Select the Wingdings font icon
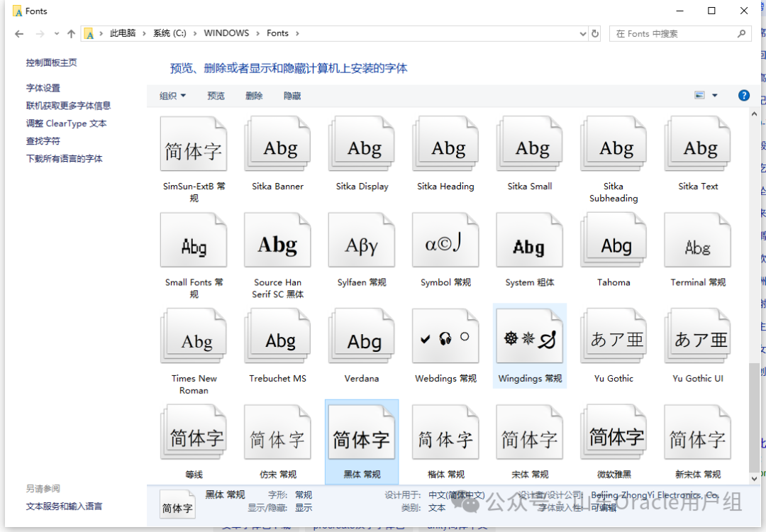Screen dimensions: 766x532 tap(530, 336)
